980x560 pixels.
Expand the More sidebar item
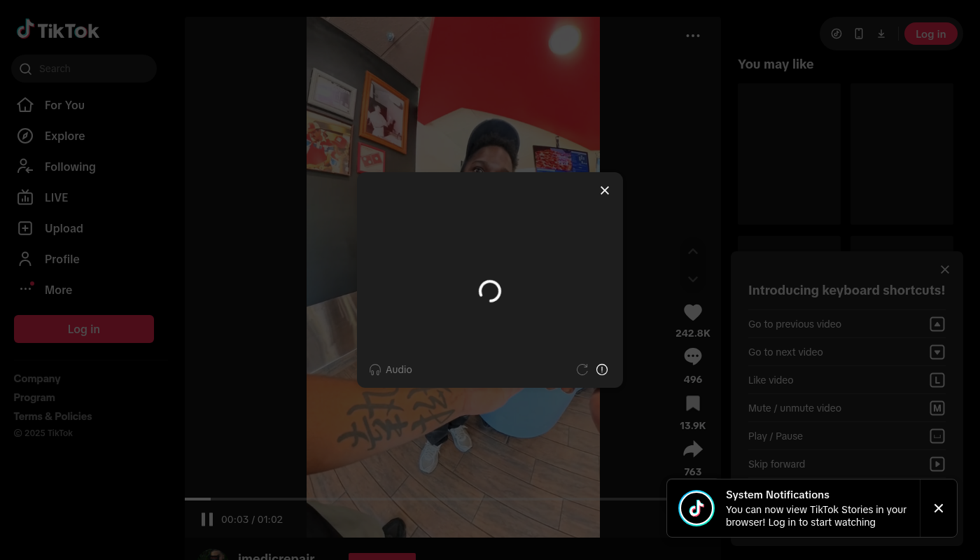coord(58,290)
